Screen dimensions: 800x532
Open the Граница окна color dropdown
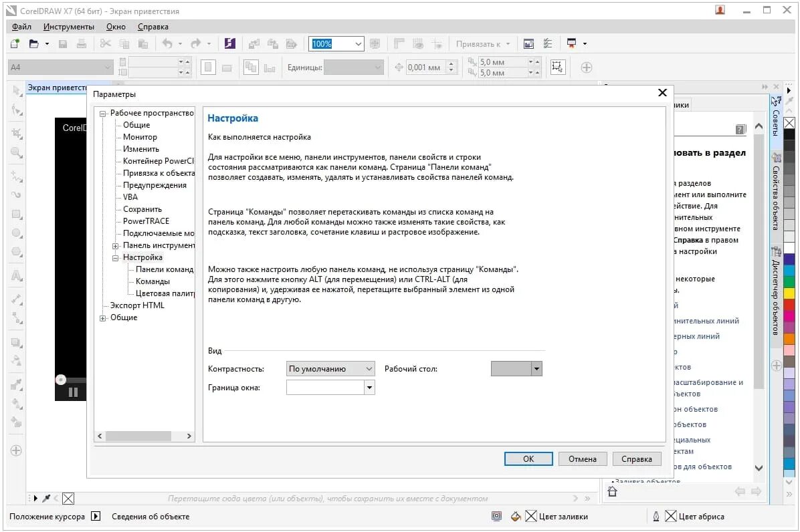click(369, 387)
